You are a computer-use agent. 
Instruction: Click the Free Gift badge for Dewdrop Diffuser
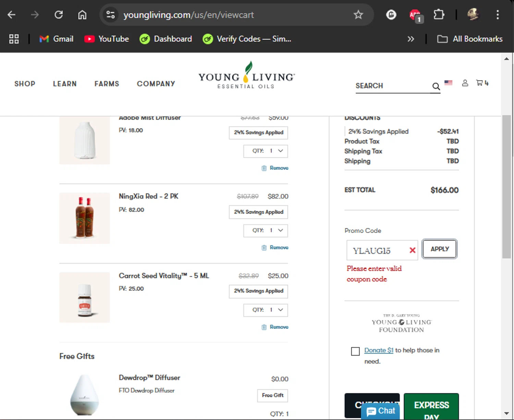point(273,395)
